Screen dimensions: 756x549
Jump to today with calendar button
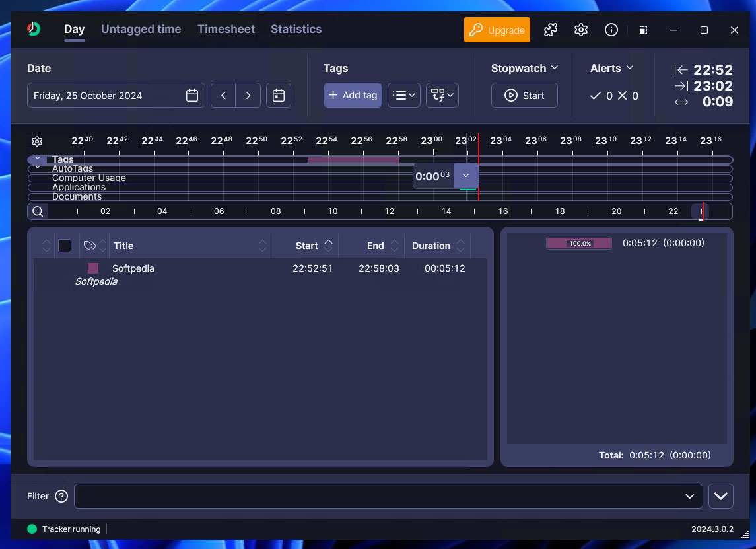click(279, 96)
